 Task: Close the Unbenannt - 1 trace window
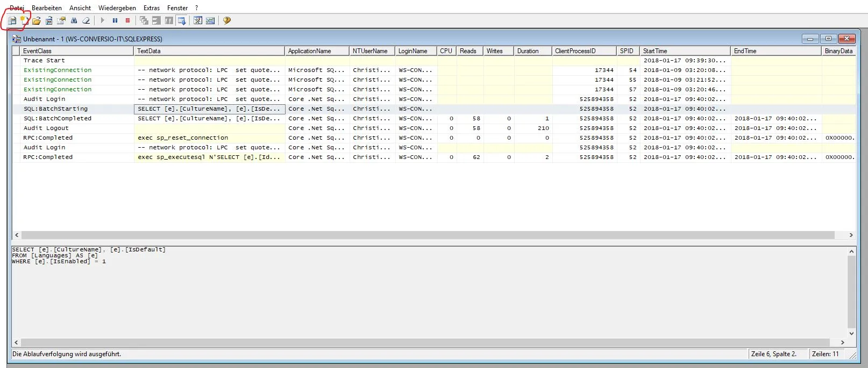pyautogui.click(x=847, y=39)
